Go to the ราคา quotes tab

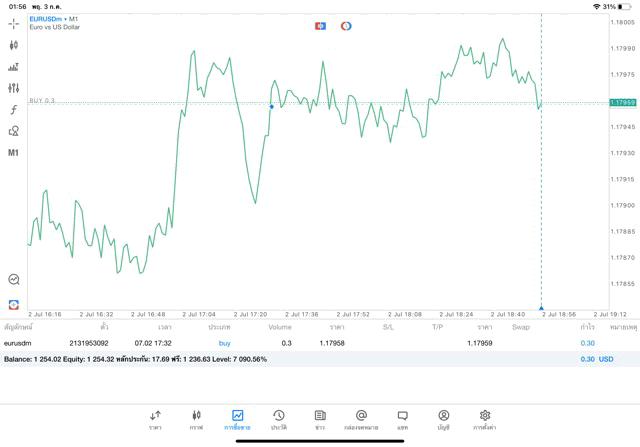click(x=155, y=419)
